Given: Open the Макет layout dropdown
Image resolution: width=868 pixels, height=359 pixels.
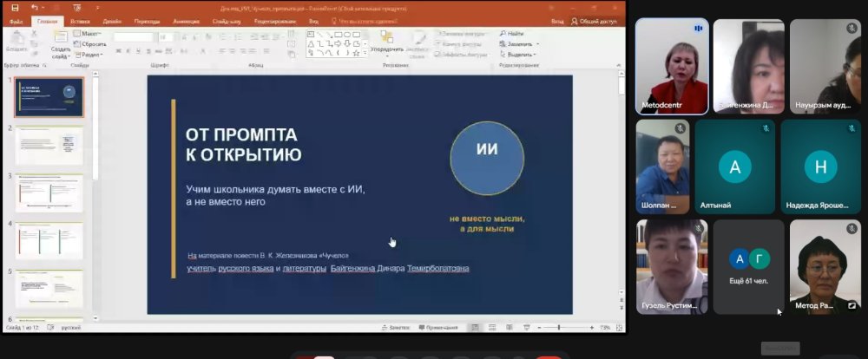Looking at the screenshot, I should [88, 34].
